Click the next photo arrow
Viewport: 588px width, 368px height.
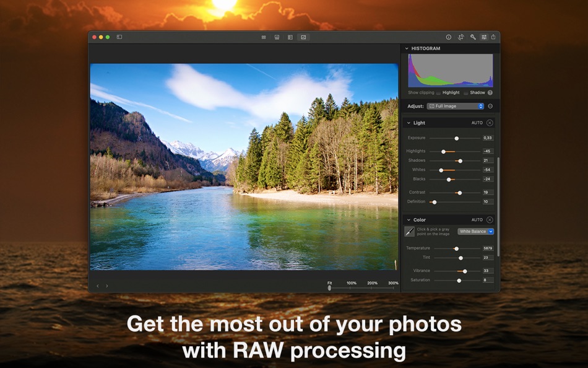(x=106, y=286)
